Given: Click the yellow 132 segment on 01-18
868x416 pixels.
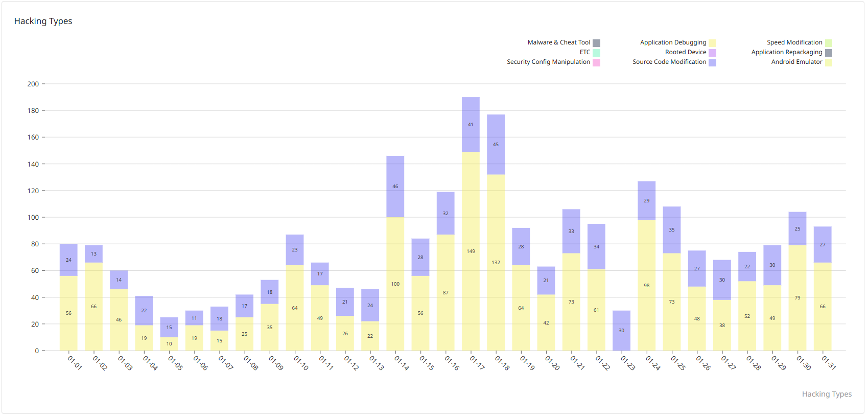Looking at the screenshot, I should click(496, 262).
